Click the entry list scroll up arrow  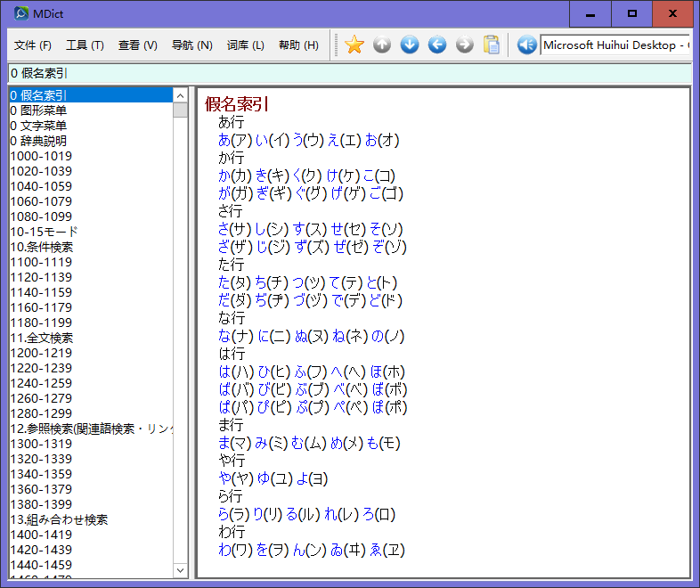tap(181, 95)
